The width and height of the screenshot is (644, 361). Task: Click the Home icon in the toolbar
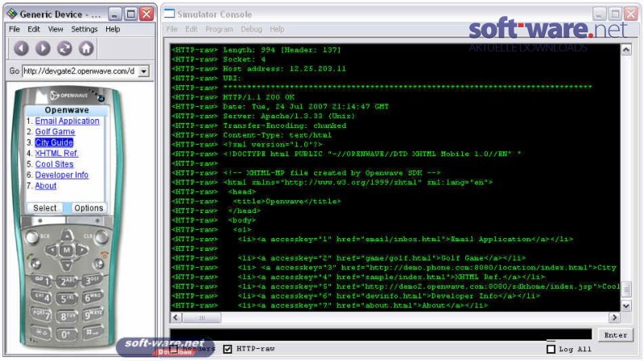click(86, 48)
